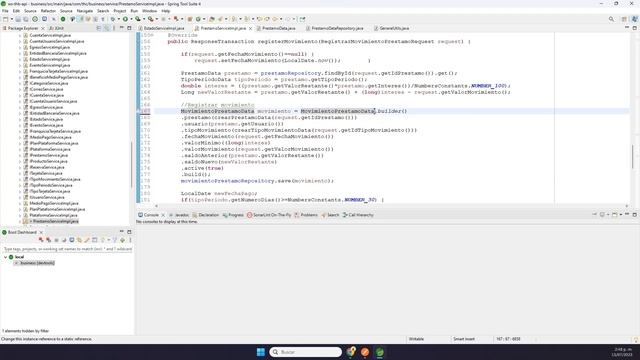Viewport: 640px width, 360px height.
Task: Expand IPrestamoService.java tree node
Action: point(20,155)
